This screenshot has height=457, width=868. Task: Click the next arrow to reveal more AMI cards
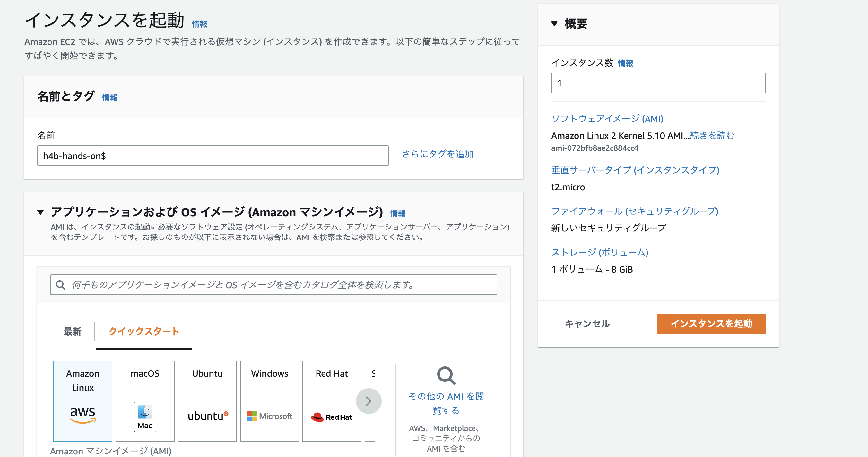(x=369, y=401)
